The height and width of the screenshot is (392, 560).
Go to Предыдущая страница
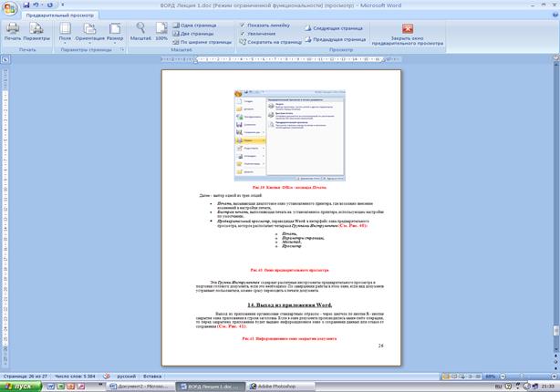pyautogui.click(x=336, y=39)
